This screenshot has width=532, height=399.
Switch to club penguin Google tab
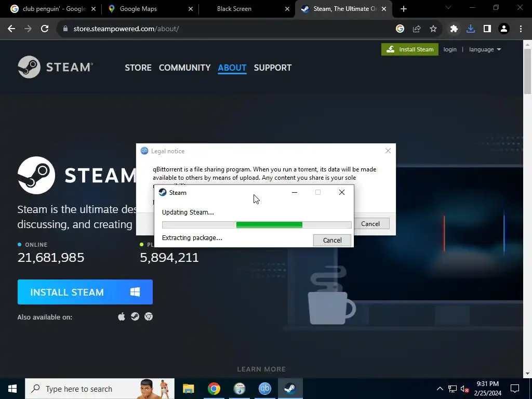(x=54, y=9)
